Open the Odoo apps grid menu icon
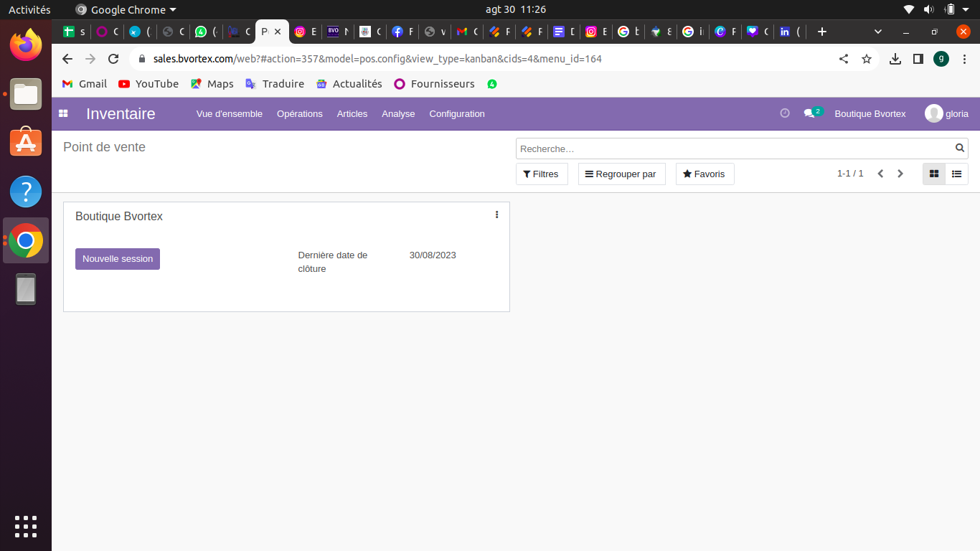This screenshot has width=980, height=551. point(63,113)
